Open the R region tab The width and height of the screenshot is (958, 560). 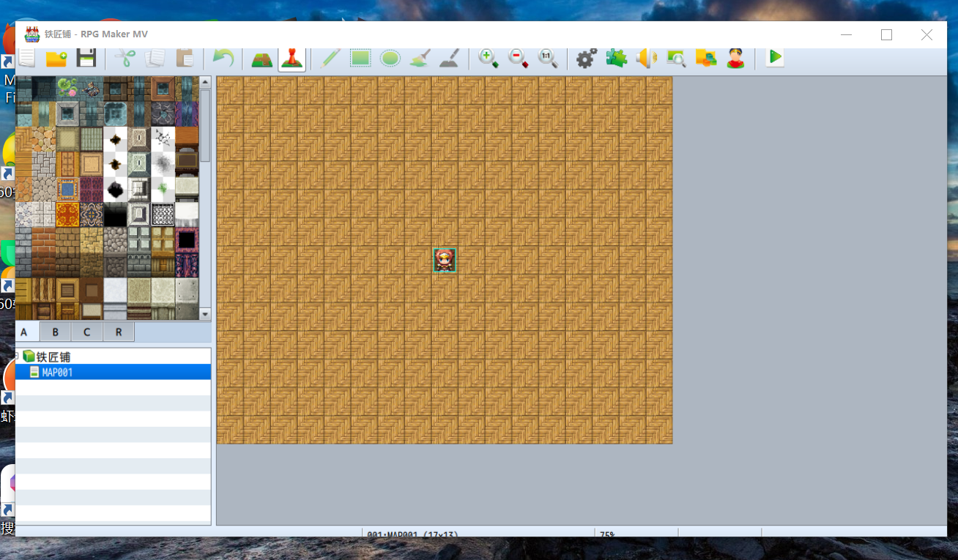(119, 332)
